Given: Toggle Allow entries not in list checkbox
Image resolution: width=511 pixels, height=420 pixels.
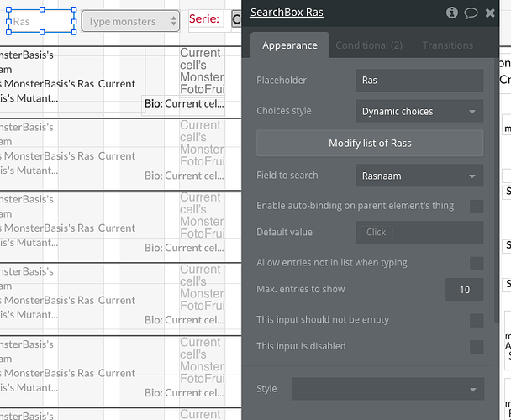Looking at the screenshot, I should coord(477,263).
